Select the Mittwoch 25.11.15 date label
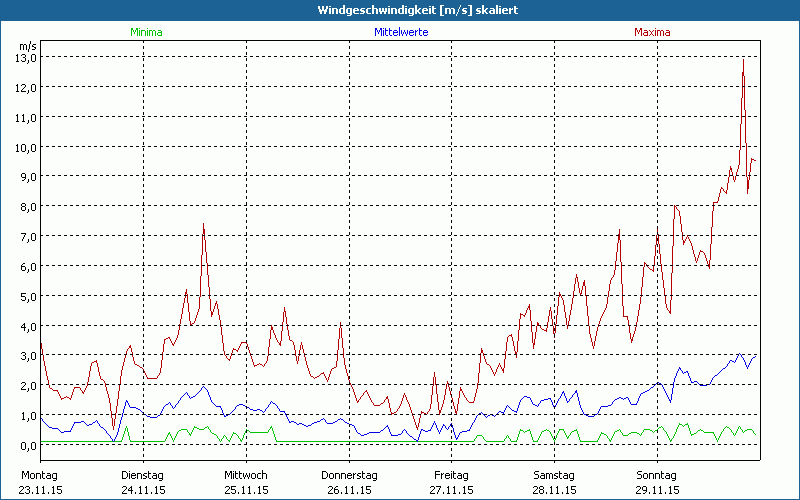This screenshot has width=800, height=500. (246, 482)
